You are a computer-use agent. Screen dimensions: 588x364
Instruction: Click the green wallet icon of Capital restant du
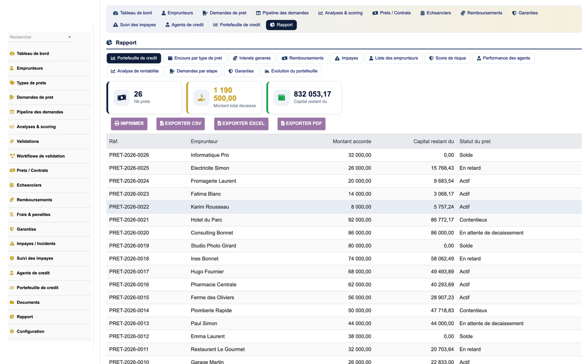pyautogui.click(x=282, y=98)
